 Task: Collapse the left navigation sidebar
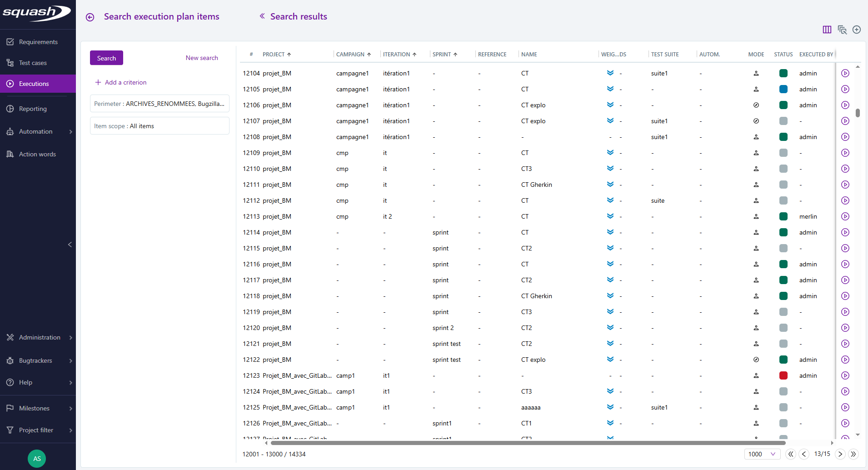click(70, 245)
